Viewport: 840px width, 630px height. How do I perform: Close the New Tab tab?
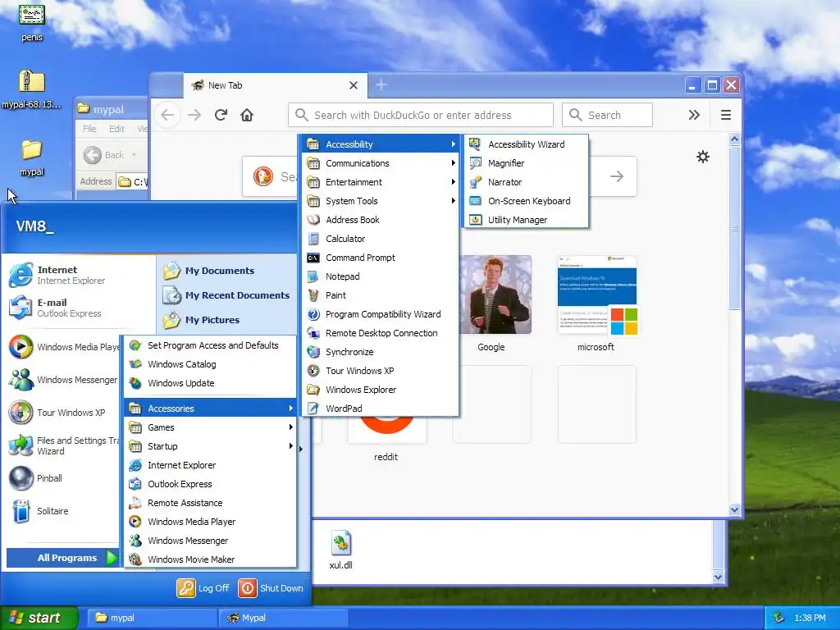coord(353,85)
